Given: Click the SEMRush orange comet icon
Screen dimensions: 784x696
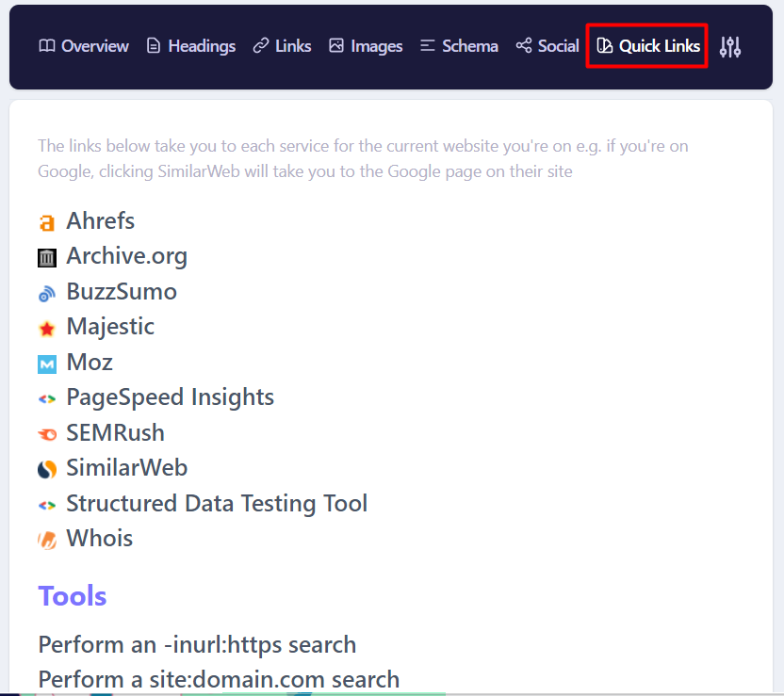Looking at the screenshot, I should click(47, 435).
